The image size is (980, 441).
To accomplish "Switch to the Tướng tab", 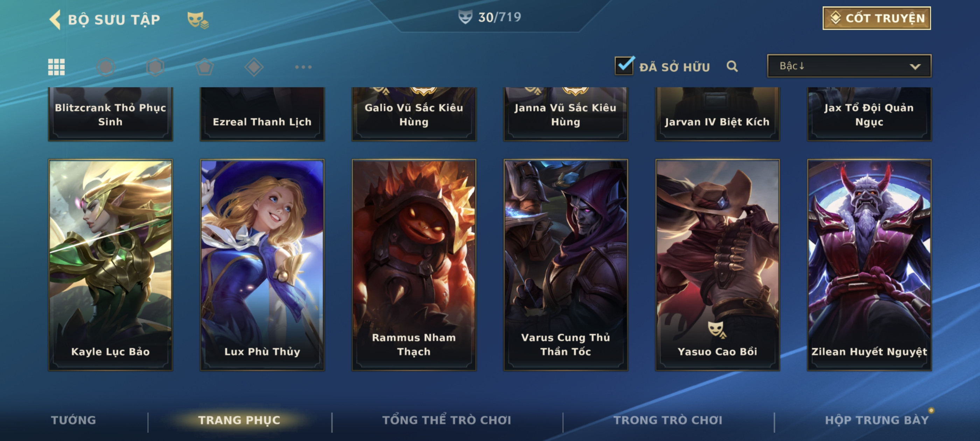I will click(73, 420).
